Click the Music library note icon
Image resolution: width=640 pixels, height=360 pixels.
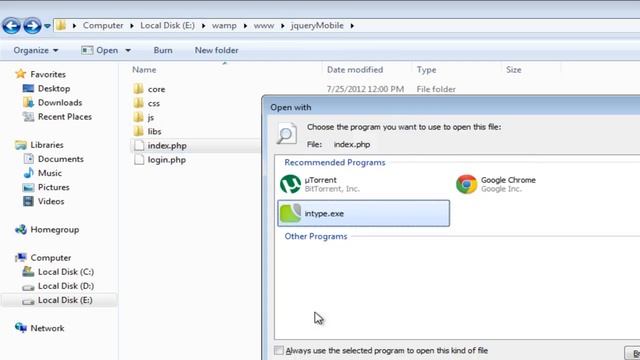[29, 173]
